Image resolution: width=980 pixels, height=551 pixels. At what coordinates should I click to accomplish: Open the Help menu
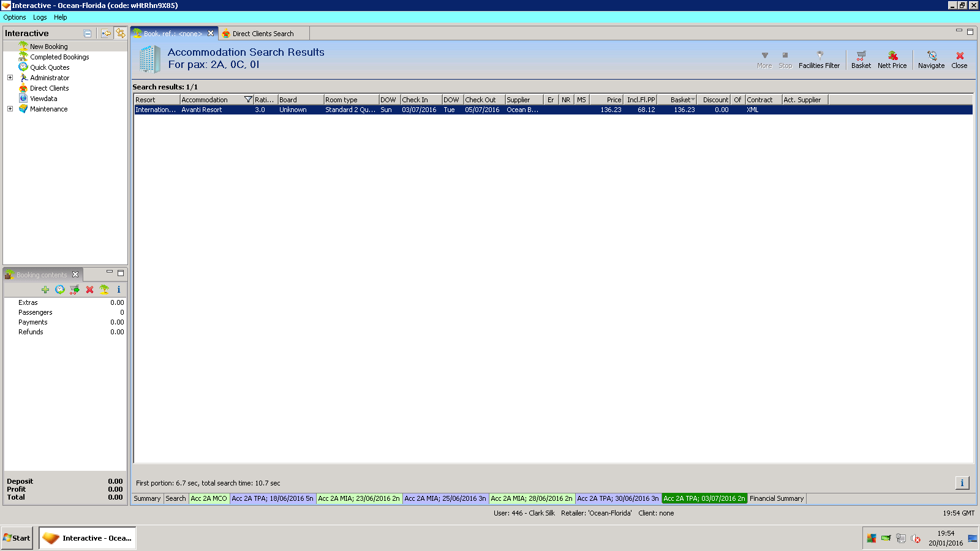pyautogui.click(x=60, y=17)
